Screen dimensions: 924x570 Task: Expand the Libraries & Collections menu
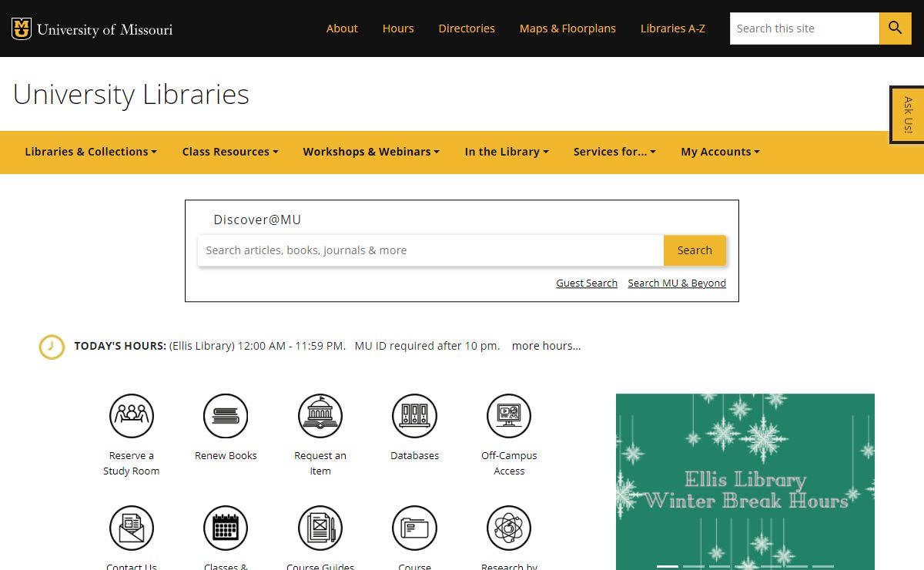tap(91, 152)
